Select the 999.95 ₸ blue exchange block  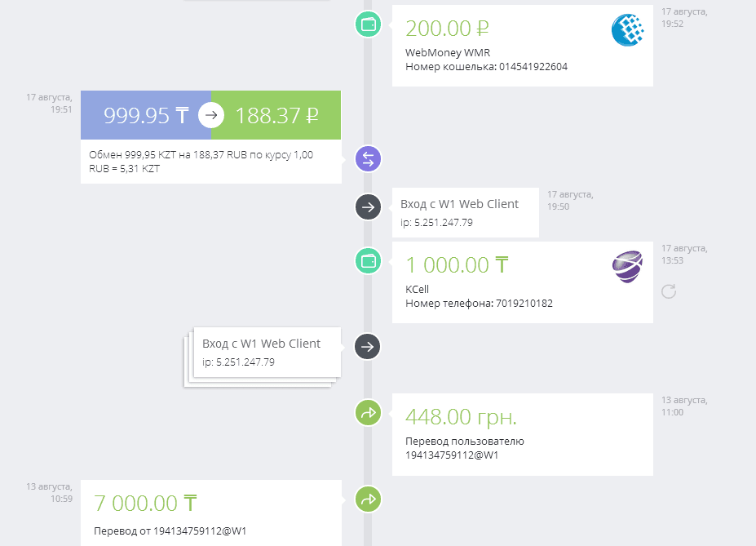[x=146, y=115]
